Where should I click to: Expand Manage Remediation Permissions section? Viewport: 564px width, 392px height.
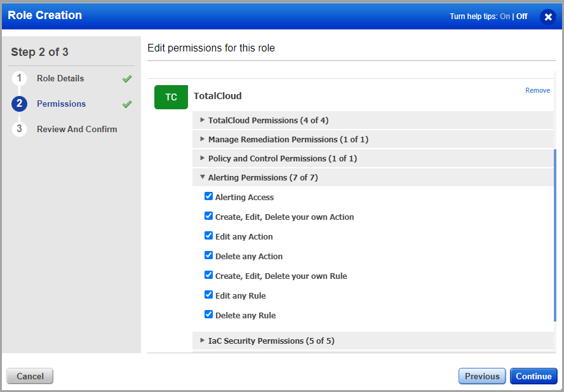click(373, 139)
